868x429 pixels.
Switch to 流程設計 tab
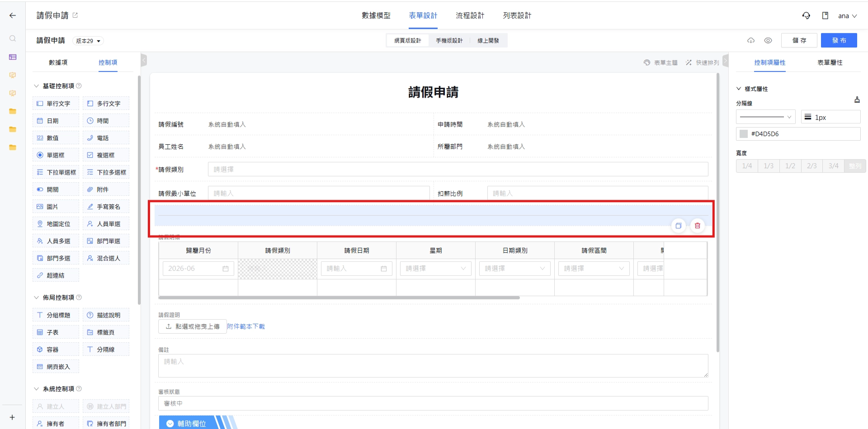click(x=470, y=15)
